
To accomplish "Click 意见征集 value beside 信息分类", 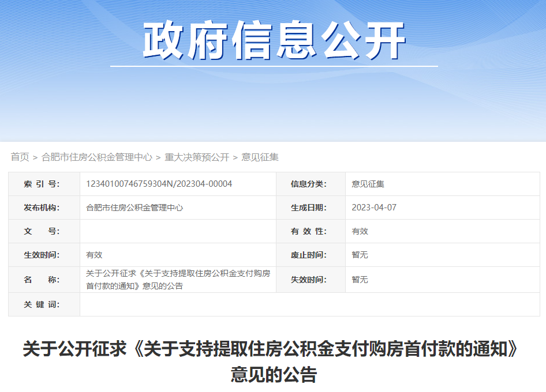I will pos(368,184).
